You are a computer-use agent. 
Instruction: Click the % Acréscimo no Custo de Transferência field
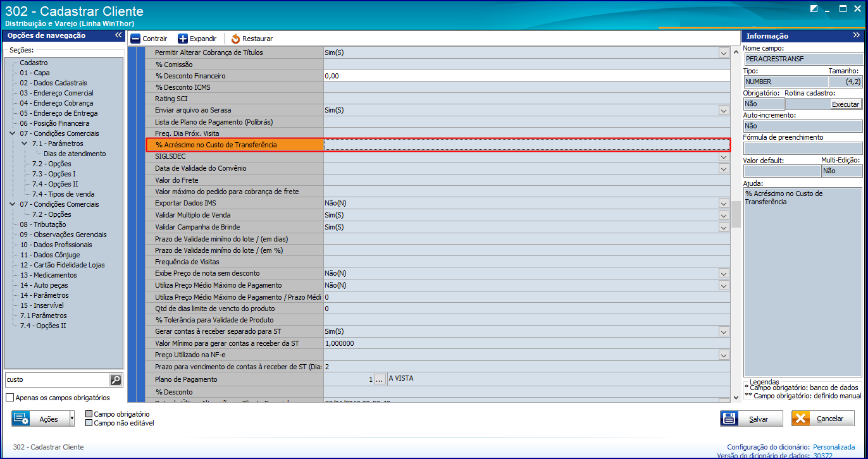(526, 145)
